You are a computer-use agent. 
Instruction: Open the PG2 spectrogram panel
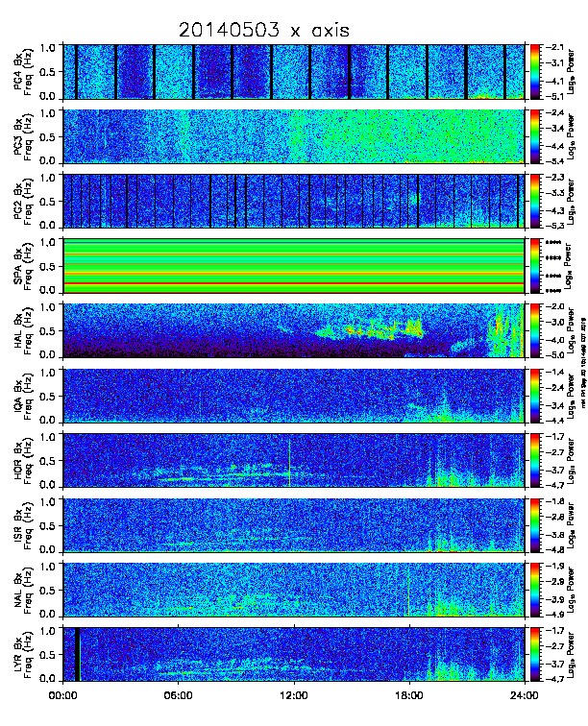(x=294, y=202)
